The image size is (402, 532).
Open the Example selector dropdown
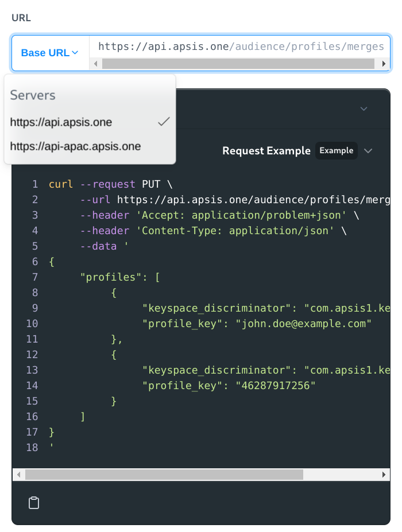pyautogui.click(x=336, y=150)
